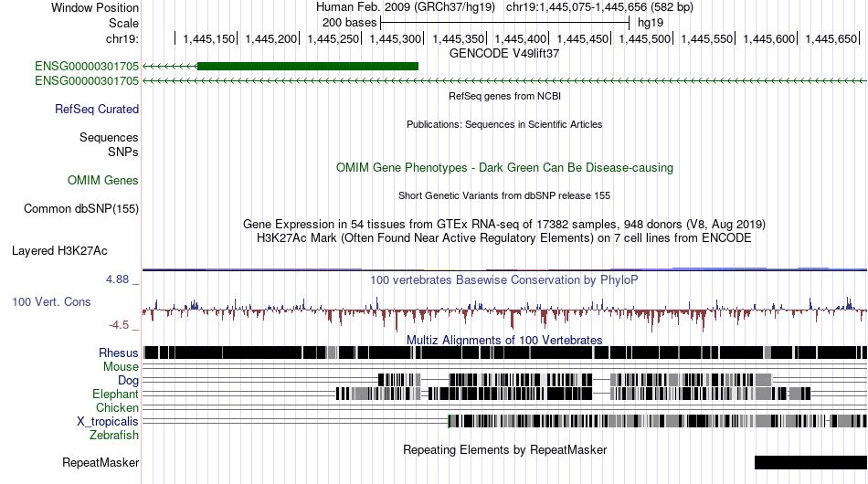Click the black RepeatMasker element block
868x484 pixels.
[811, 462]
